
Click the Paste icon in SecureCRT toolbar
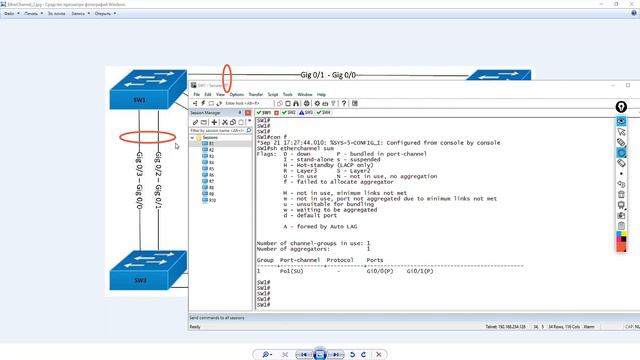tap(288, 103)
